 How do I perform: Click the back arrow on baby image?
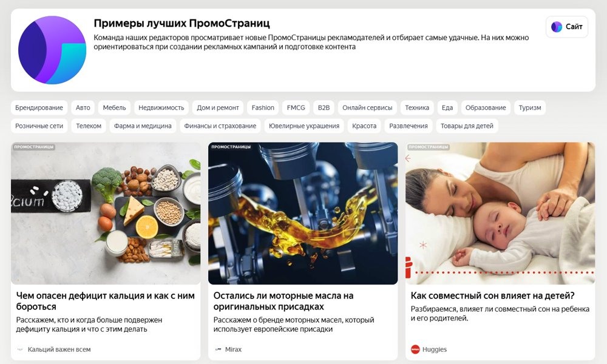tap(408, 158)
